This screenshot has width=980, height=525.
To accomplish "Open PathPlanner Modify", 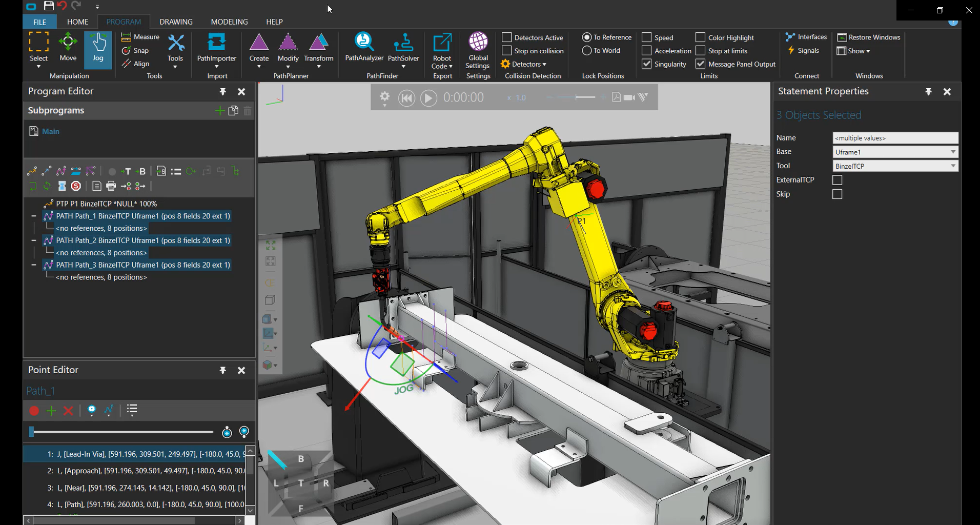I will pos(288,50).
